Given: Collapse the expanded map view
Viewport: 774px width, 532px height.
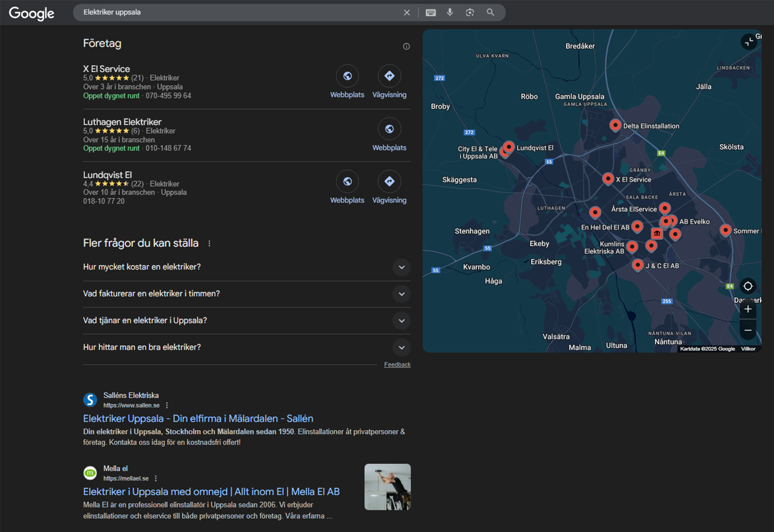Looking at the screenshot, I should [749, 42].
